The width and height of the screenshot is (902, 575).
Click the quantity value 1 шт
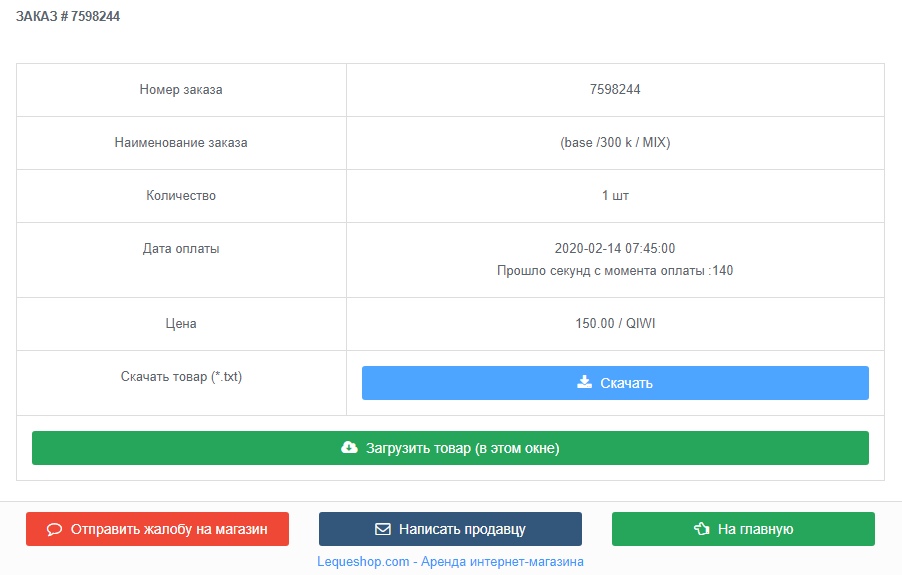click(615, 196)
